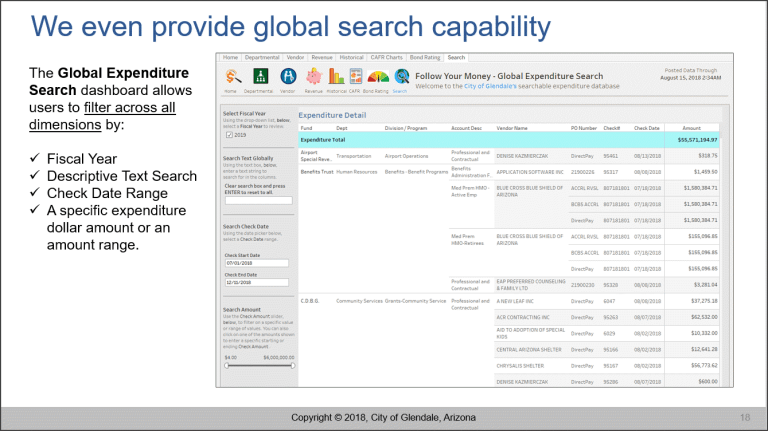Click the A NEW LEAF INC vendor
The height and width of the screenshot is (431, 768).
[515, 301]
